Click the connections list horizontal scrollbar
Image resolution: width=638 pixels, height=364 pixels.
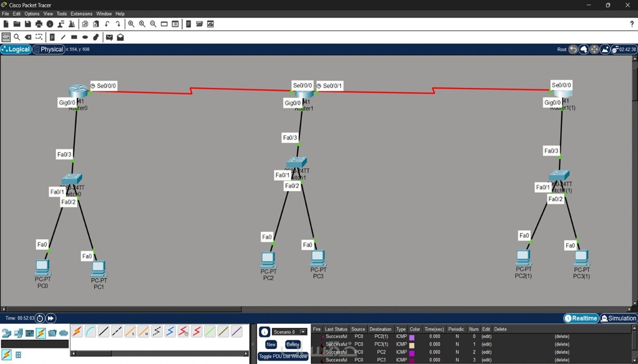tap(94, 353)
